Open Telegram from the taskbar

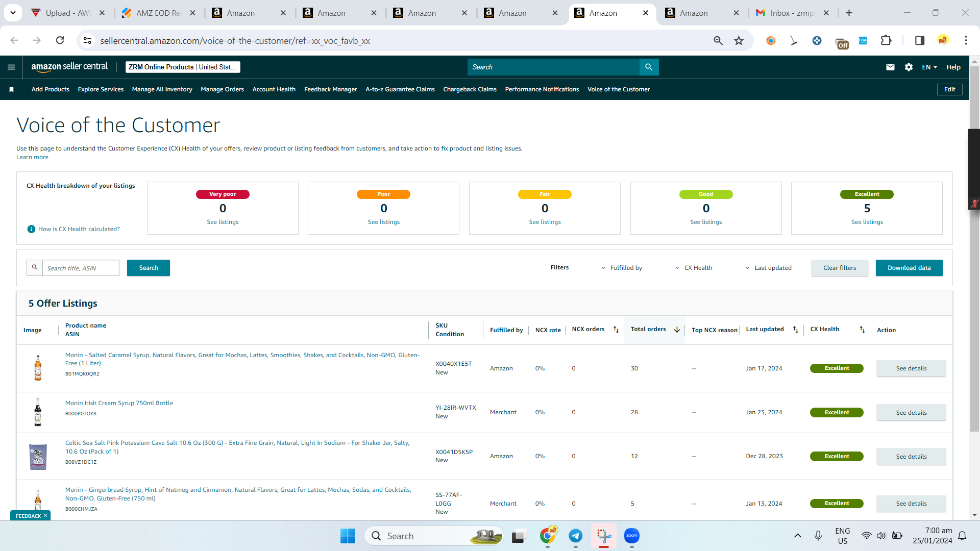pyautogui.click(x=575, y=536)
